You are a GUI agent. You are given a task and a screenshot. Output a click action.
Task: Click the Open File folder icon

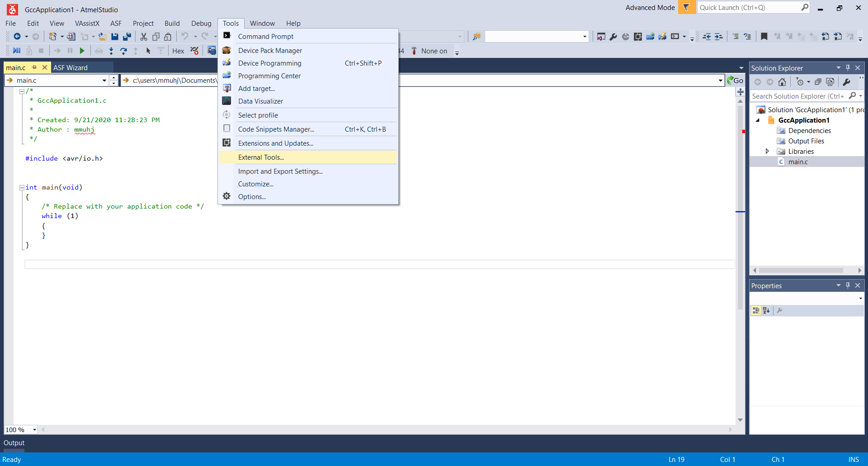(x=103, y=37)
